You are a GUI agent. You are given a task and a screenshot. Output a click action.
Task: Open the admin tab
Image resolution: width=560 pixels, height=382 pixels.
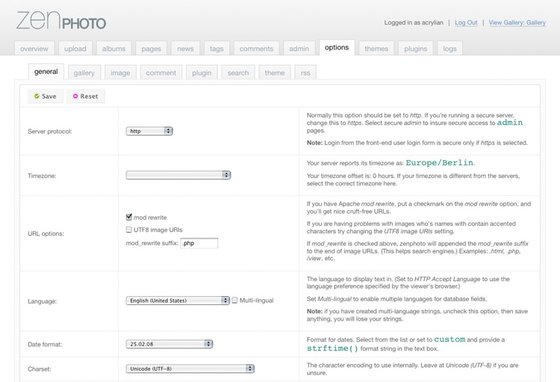point(299,49)
